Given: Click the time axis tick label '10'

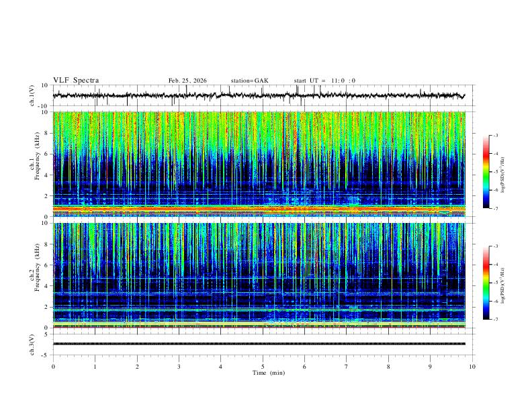Looking at the screenshot, I should click(x=472, y=367).
